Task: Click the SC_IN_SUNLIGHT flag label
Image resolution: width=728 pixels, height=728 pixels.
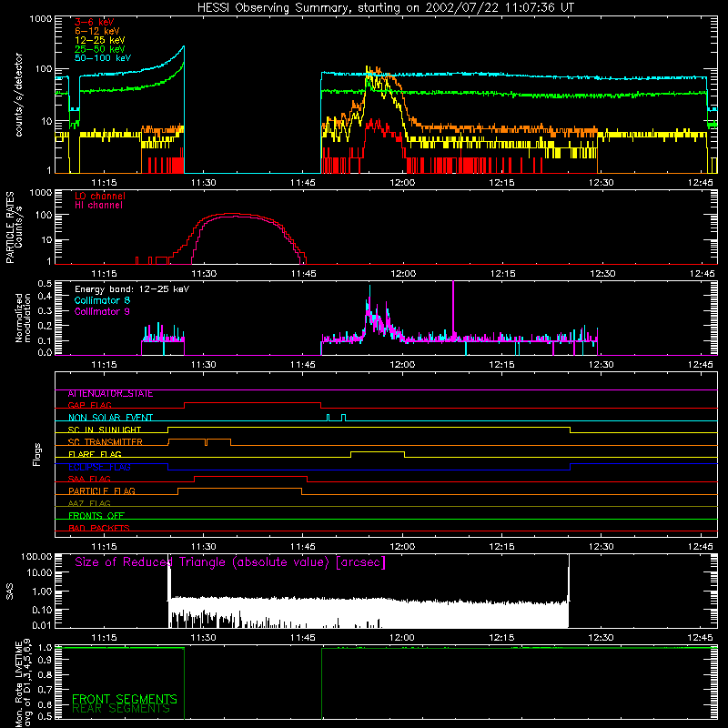Action: 105,430
